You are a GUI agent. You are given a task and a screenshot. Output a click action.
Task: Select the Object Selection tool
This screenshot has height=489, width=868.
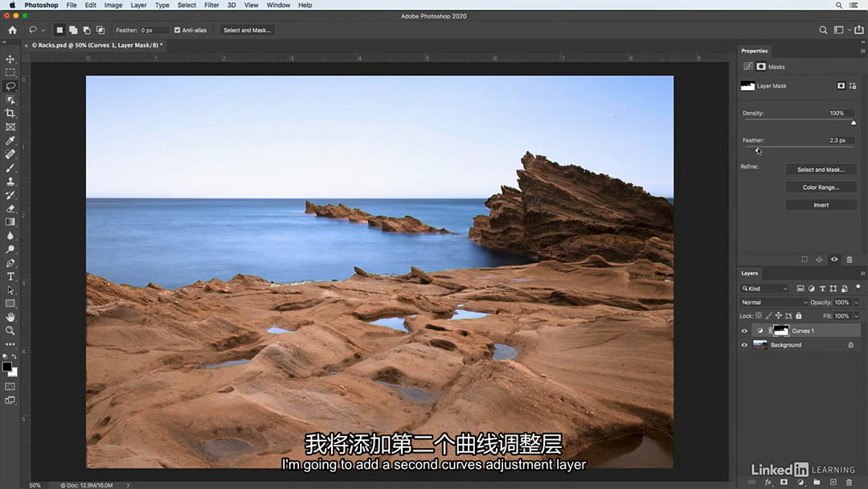click(x=10, y=100)
